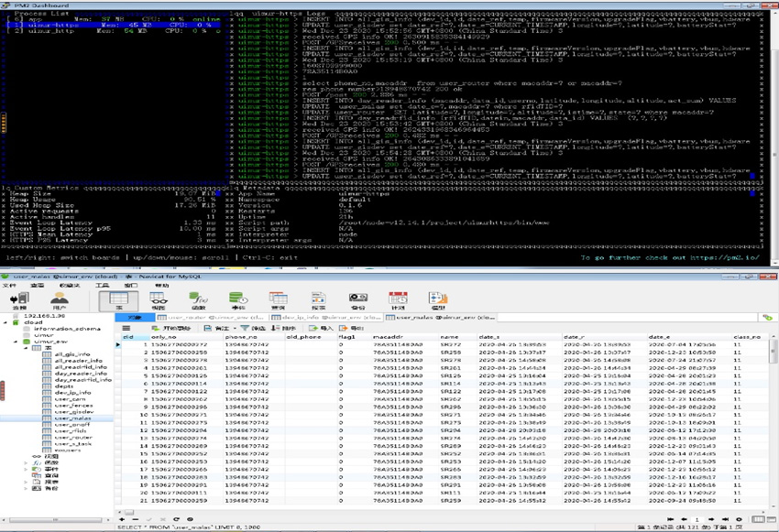Open day_reader_info table in tree

(81, 374)
